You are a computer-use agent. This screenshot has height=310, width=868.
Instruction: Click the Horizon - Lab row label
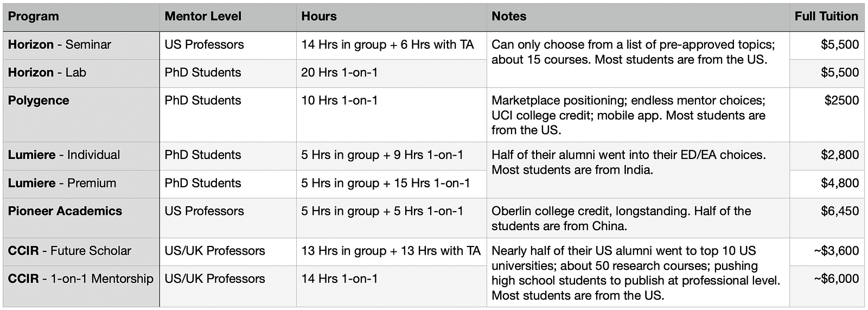[x=81, y=73]
